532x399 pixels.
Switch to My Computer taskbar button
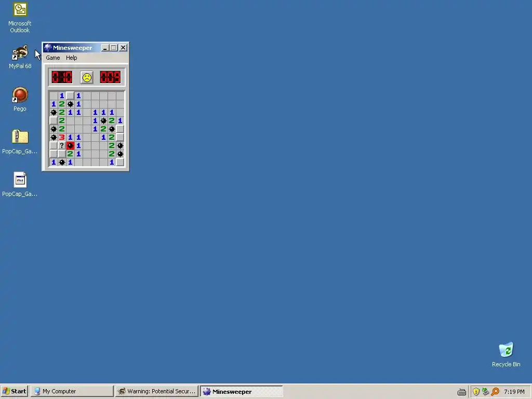[x=72, y=391]
